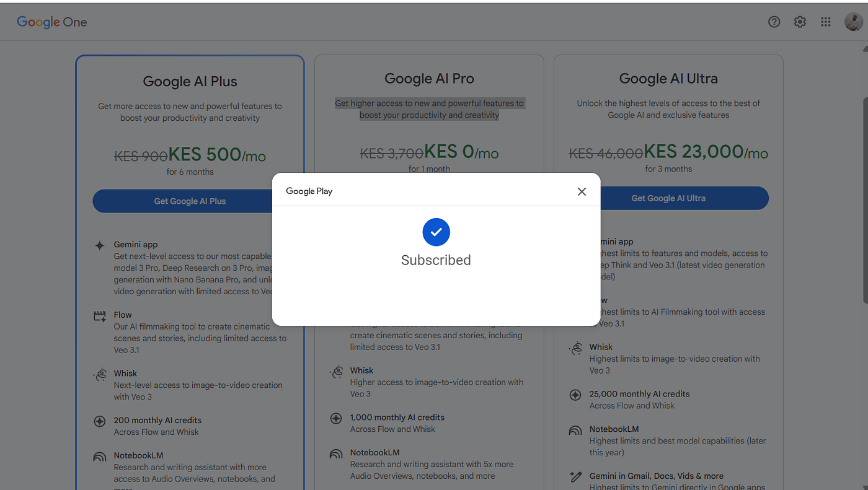
Task: Click the Gemini in Gmail pencil icon
Action: click(575, 476)
